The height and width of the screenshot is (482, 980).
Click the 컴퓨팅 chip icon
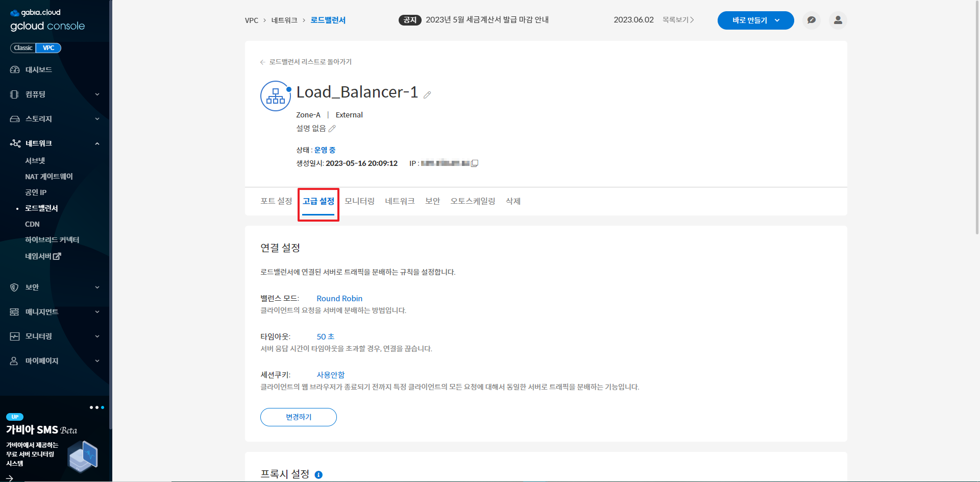15,94
